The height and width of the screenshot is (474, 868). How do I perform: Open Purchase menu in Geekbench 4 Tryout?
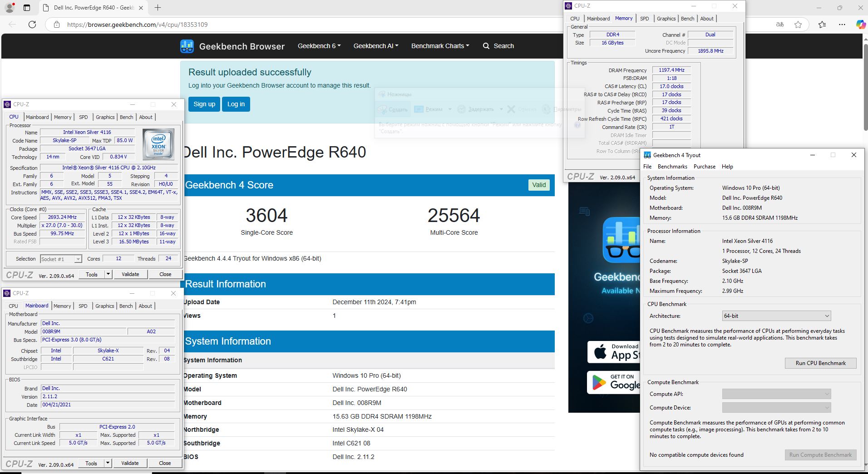point(705,167)
